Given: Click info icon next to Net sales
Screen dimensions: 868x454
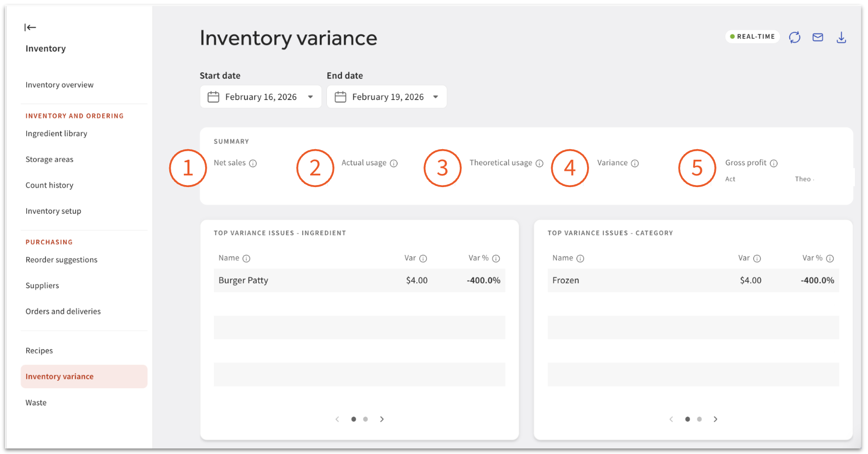Looking at the screenshot, I should 253,163.
